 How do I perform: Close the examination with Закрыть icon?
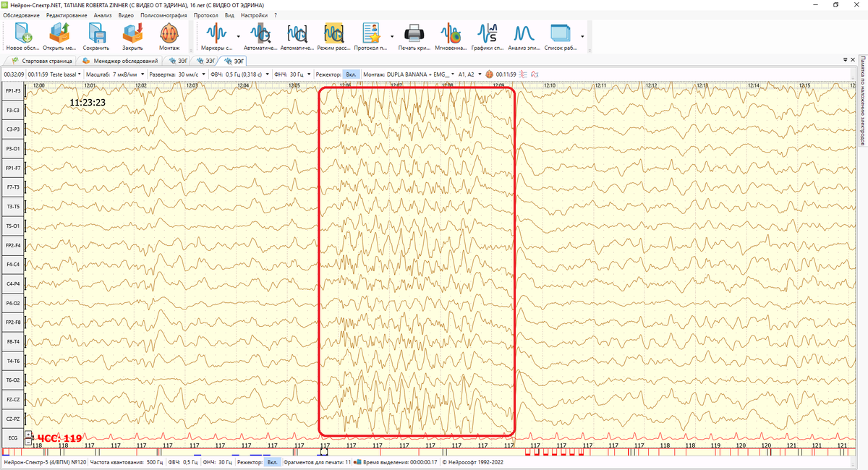[132, 36]
